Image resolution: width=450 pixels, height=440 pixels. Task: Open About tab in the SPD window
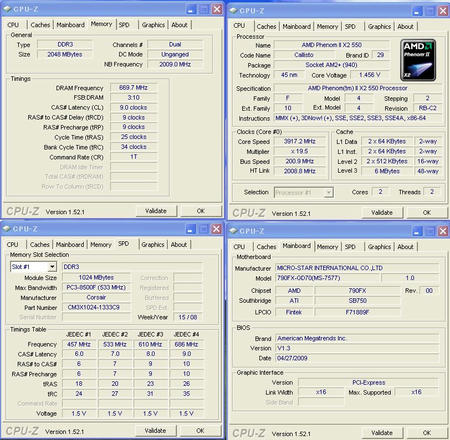click(179, 244)
